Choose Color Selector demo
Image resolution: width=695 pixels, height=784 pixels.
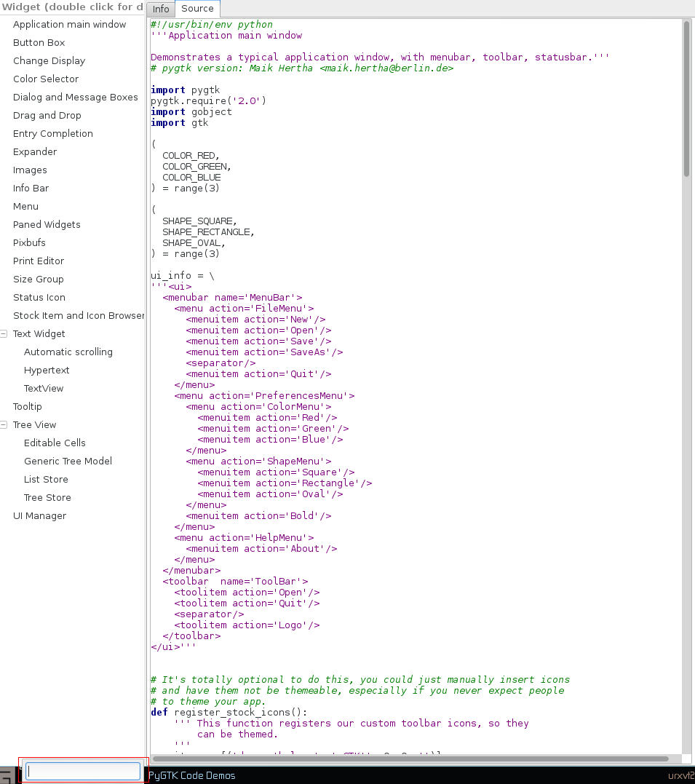click(x=46, y=79)
